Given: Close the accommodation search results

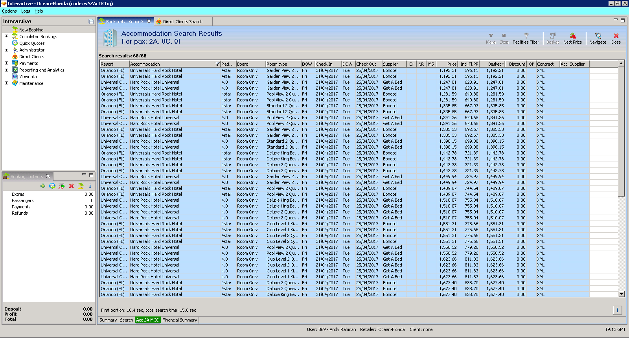Looking at the screenshot, I should tap(616, 38).
